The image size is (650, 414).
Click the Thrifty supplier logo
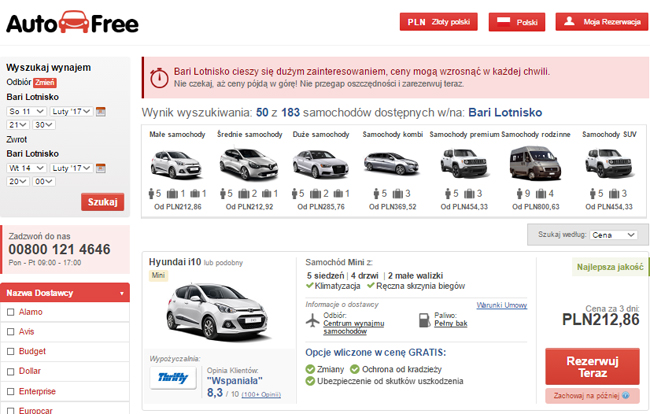point(173,378)
